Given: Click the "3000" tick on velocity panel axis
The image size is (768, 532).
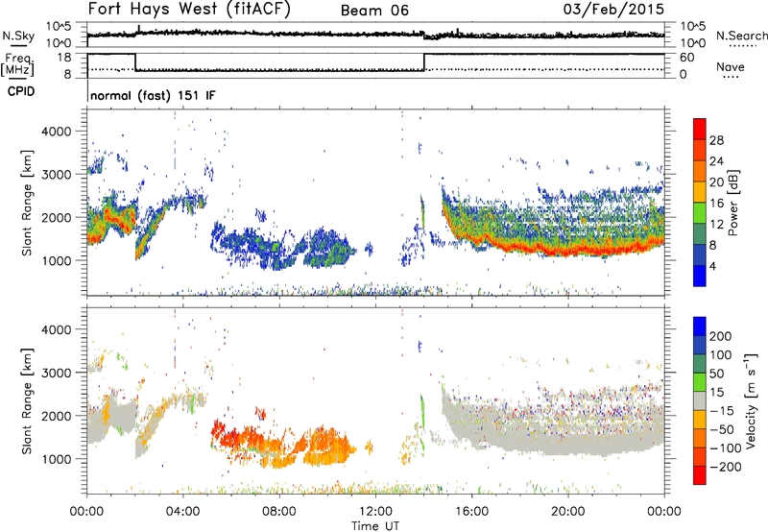Looking at the screenshot, I should [57, 373].
